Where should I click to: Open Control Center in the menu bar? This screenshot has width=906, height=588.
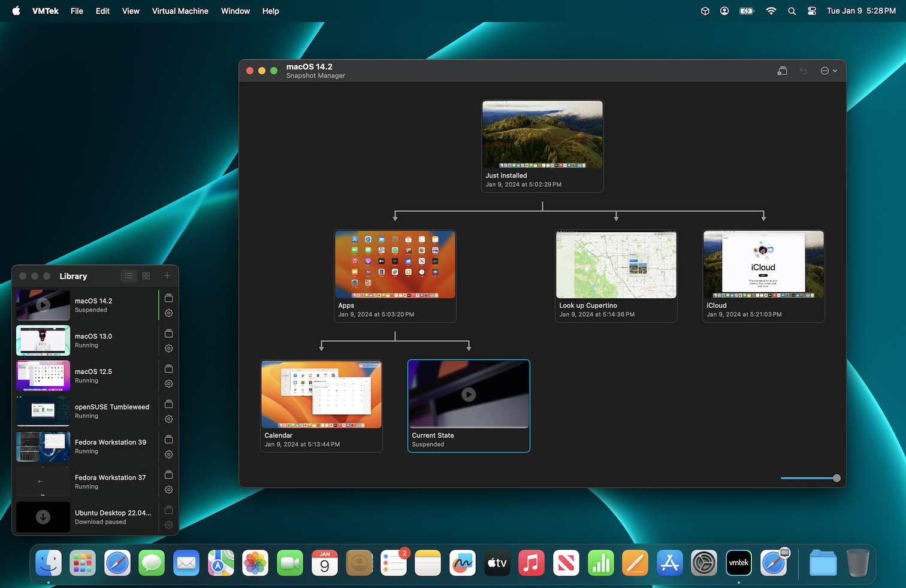coord(812,11)
